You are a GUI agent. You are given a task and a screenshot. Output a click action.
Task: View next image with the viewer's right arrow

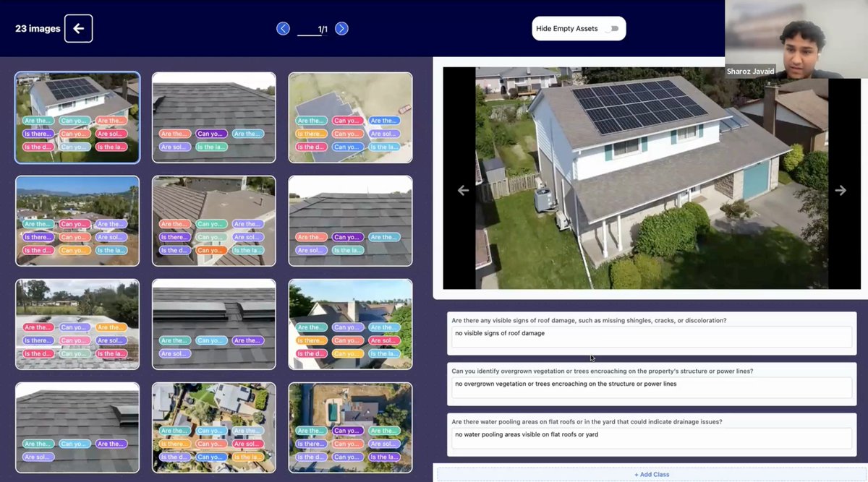coord(841,190)
